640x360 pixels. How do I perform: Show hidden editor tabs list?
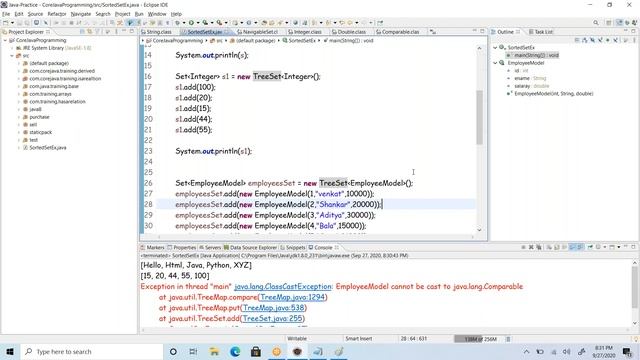point(433,32)
